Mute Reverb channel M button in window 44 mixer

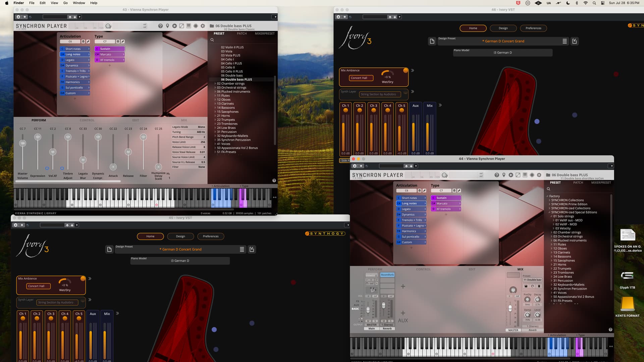[x=384, y=321]
